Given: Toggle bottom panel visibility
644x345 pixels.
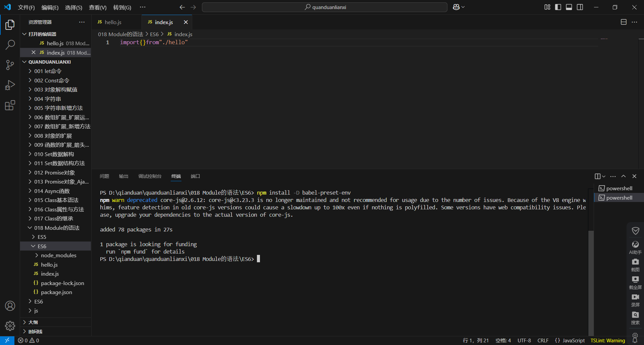Looking at the screenshot, I should 569,7.
